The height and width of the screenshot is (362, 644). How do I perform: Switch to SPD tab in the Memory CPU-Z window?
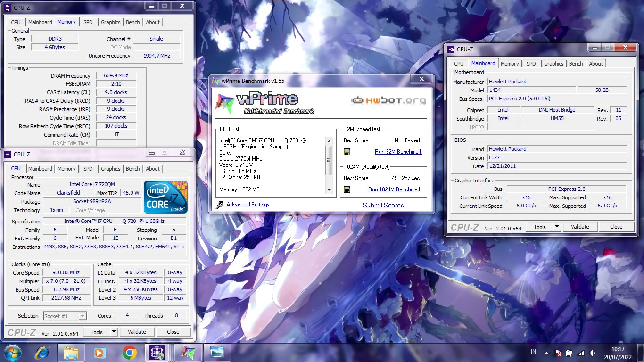click(88, 22)
